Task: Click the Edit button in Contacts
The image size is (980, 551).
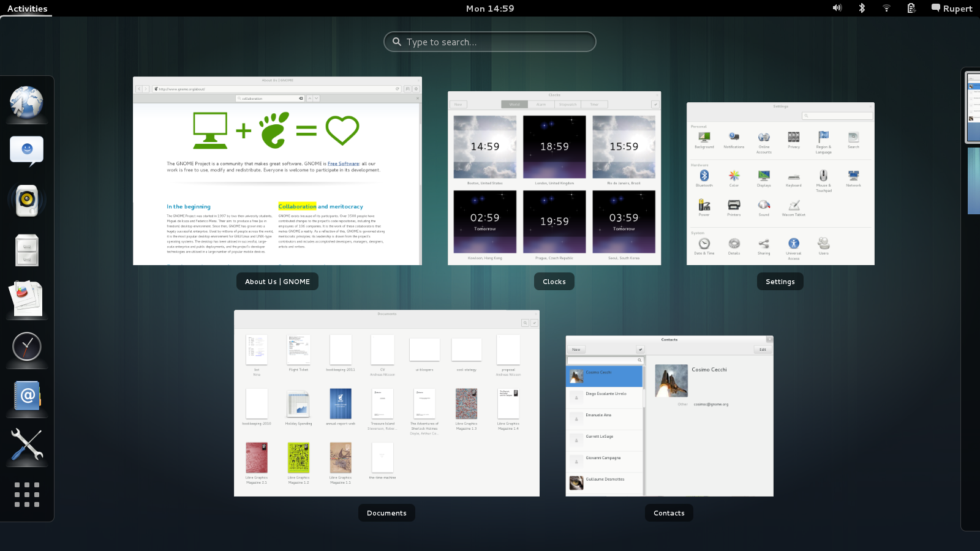Action: click(763, 349)
